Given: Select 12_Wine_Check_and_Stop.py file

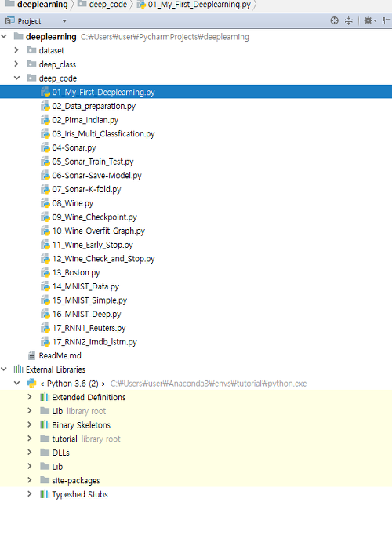Looking at the screenshot, I should pos(103,259).
